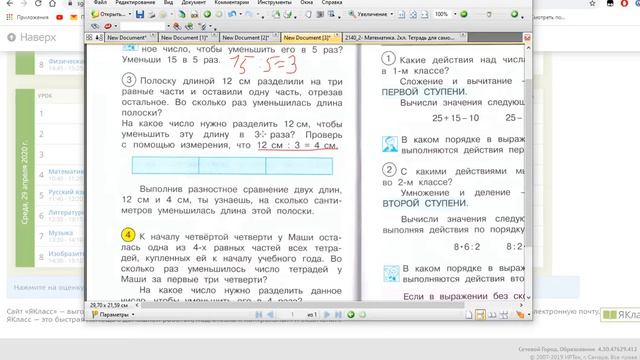Viewport: 640px width, 360px height.
Task: Open the Комментарии menu
Action: 231,2
